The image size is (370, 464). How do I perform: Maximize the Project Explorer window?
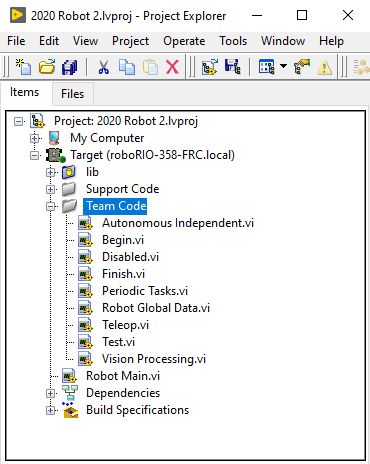[x=302, y=15]
